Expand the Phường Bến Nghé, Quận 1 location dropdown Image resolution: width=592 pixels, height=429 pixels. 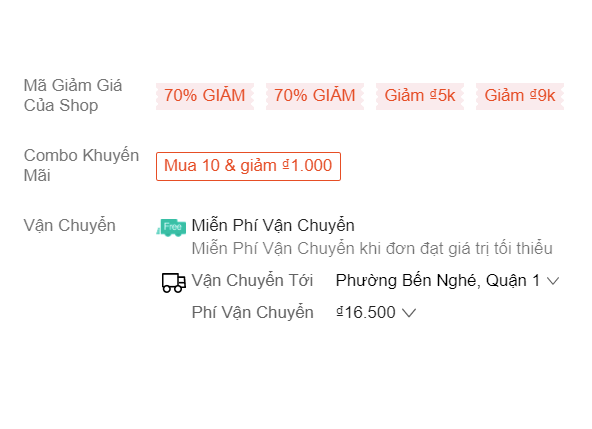click(x=447, y=281)
